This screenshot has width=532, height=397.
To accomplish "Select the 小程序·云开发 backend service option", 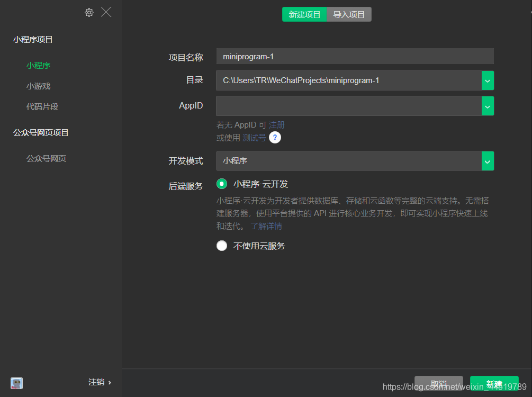I will click(222, 184).
